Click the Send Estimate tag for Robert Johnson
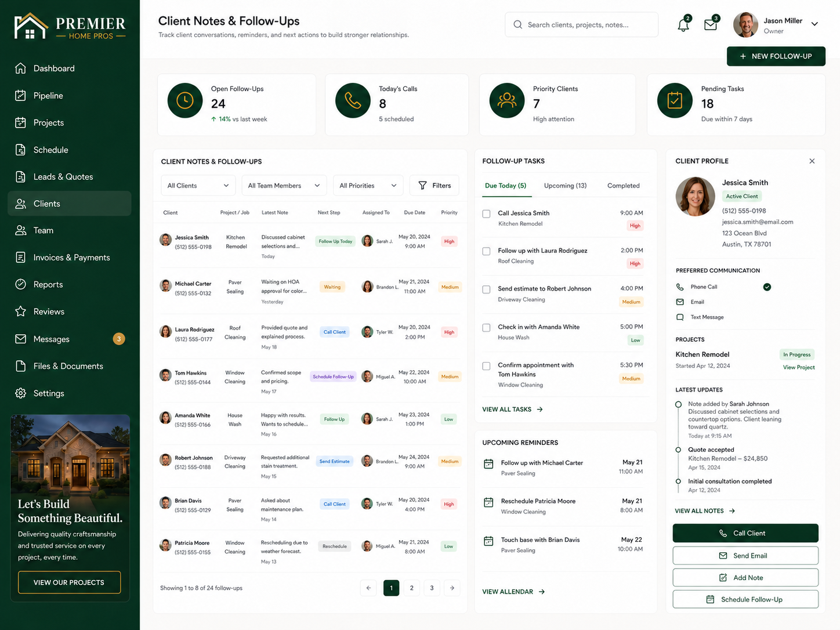Screen dimensions: 840x630 tap(335, 462)
